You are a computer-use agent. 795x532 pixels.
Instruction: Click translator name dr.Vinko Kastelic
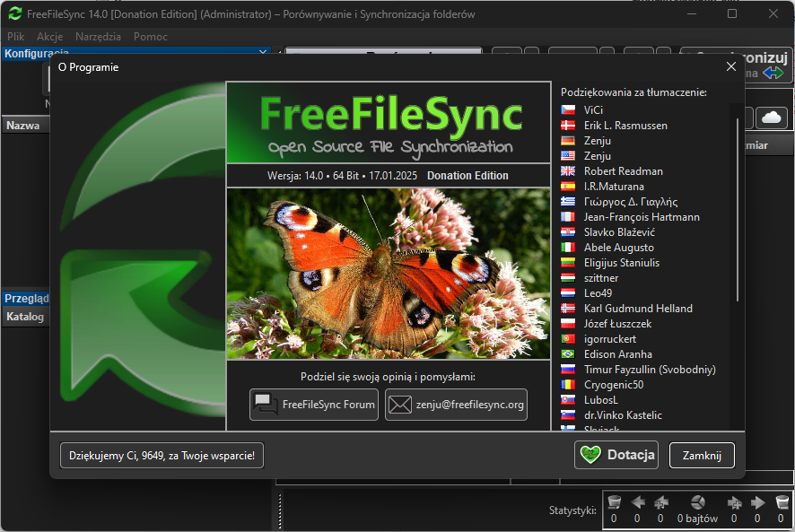point(623,414)
